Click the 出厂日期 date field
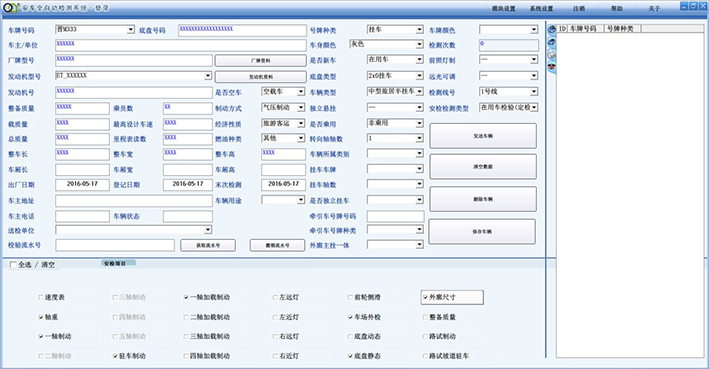 [x=82, y=184]
